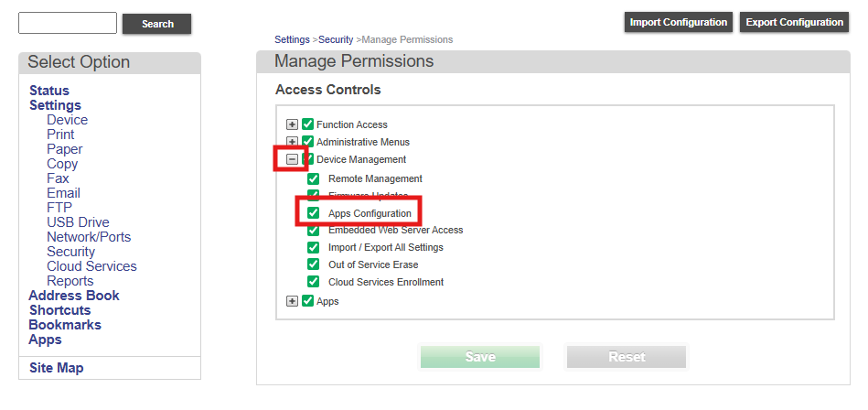Viewport: 868px width, 410px height.
Task: Go to the Address Book section
Action: point(74,296)
